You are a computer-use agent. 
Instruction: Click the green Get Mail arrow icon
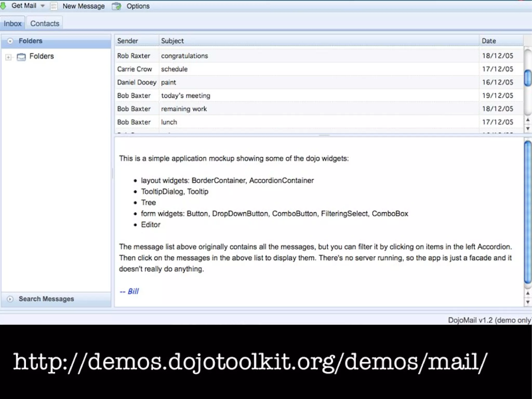[x=3, y=6]
